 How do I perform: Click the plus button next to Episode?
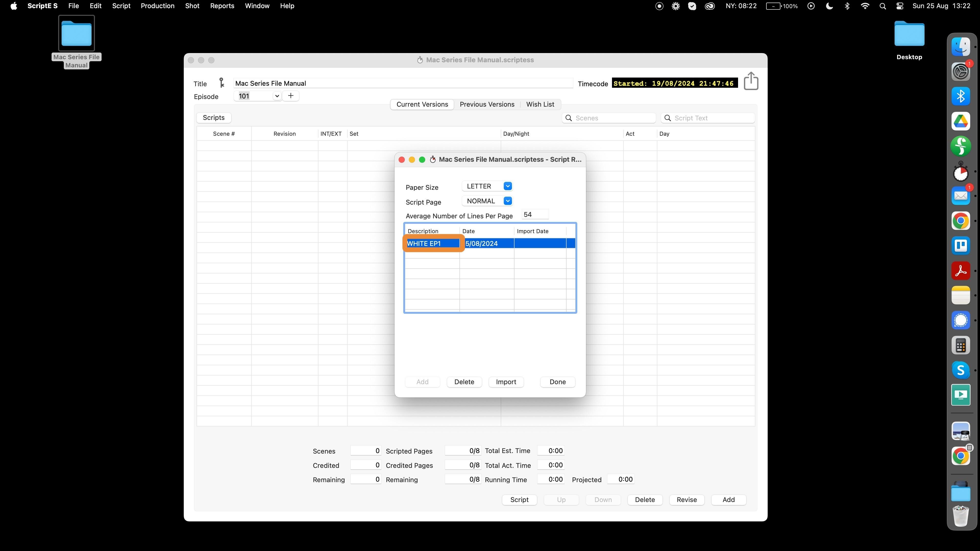click(291, 96)
